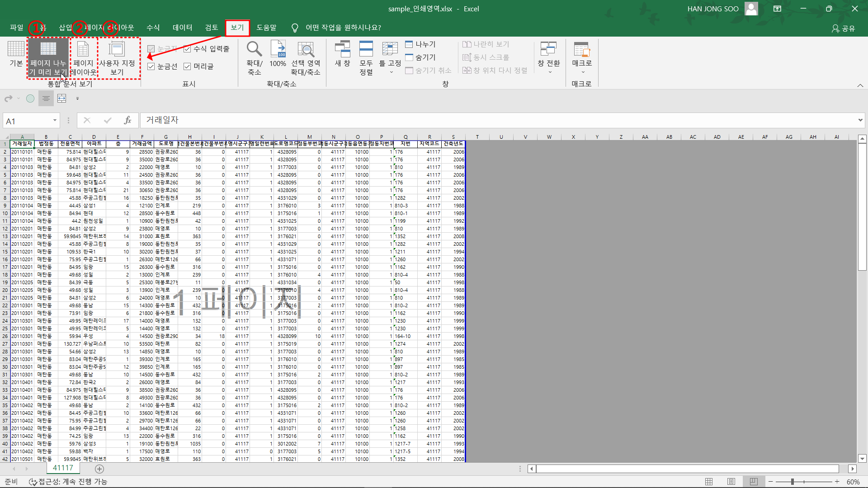Image resolution: width=868 pixels, height=488 pixels.
Task: Select the 41117 sheet tab
Action: (63, 468)
